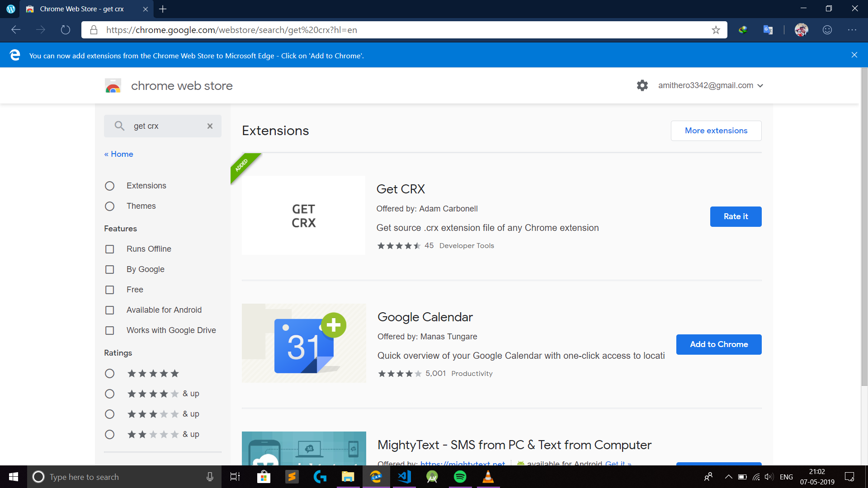Reload the current page

click(66, 30)
